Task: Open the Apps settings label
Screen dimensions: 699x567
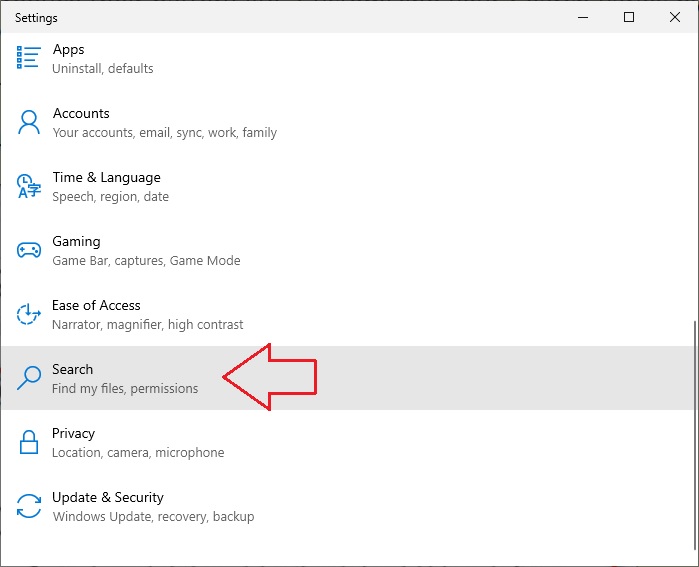Action: (68, 49)
